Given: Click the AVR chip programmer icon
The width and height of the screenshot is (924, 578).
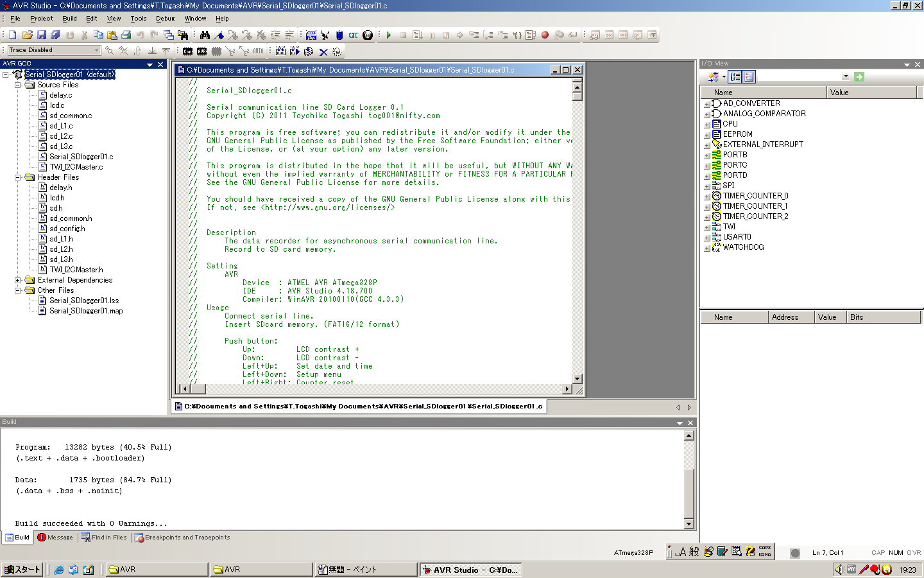Looking at the screenshot, I should (201, 51).
